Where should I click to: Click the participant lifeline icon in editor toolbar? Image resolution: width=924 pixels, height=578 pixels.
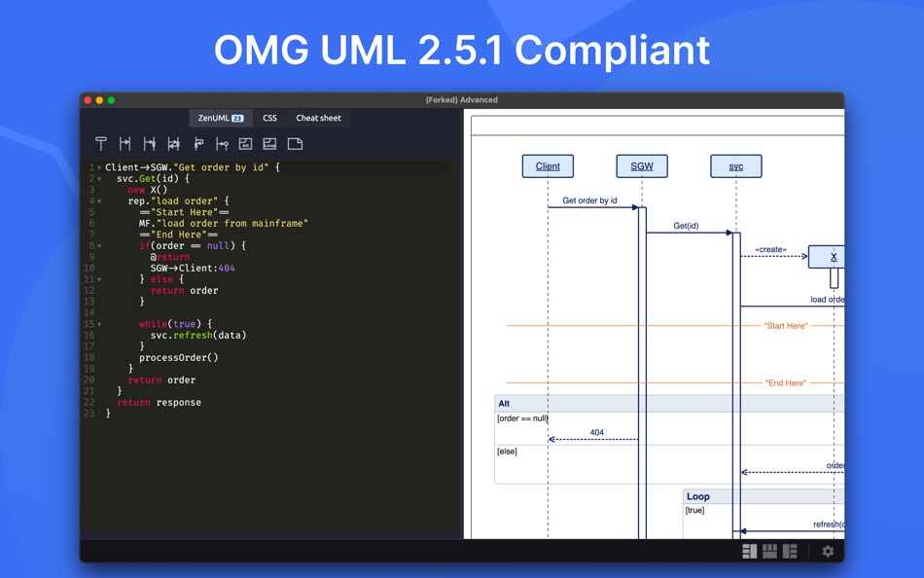click(x=101, y=144)
